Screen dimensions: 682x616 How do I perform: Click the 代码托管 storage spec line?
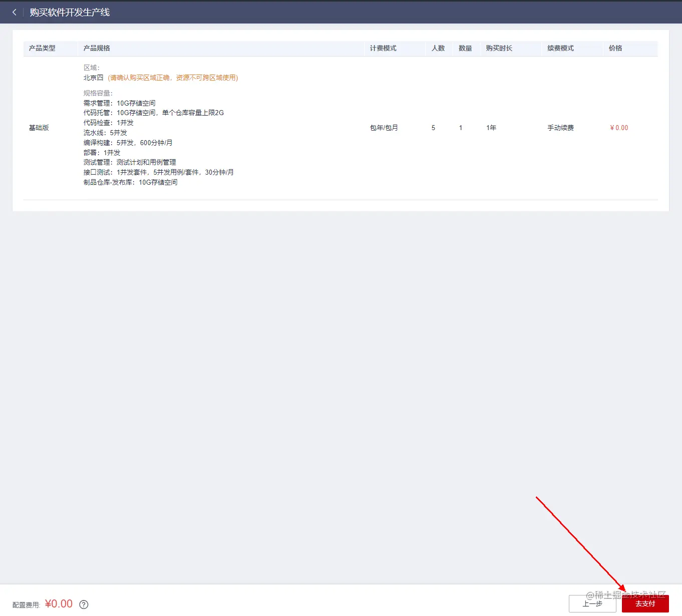[153, 113]
